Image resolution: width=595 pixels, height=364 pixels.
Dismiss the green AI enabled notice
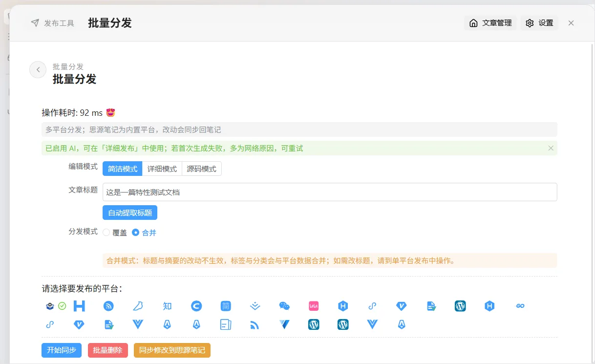pos(551,148)
